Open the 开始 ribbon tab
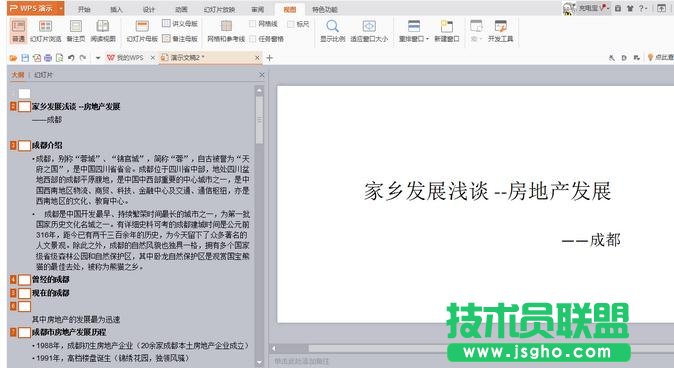Image resolution: width=674 pixels, height=368 pixels. (x=84, y=9)
